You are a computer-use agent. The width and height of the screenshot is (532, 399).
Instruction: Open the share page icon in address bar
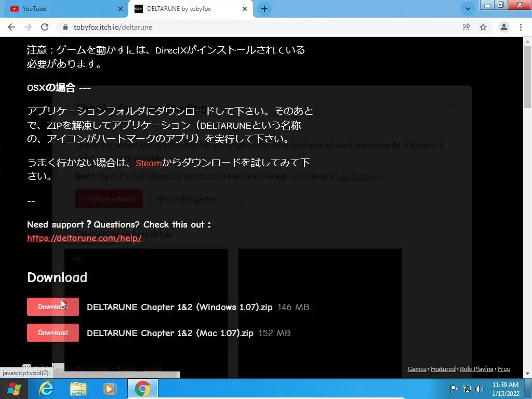pos(467,27)
